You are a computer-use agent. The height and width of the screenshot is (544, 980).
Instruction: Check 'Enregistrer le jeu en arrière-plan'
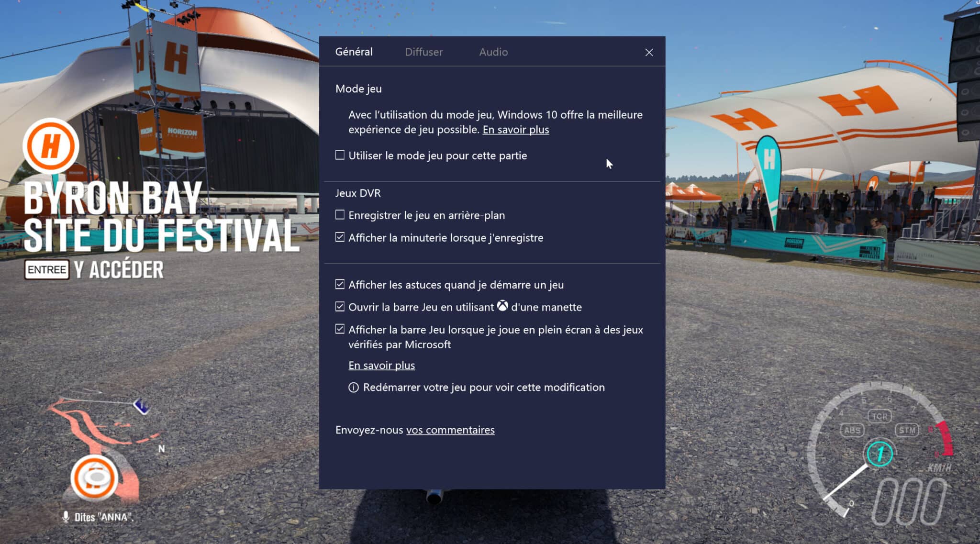[x=340, y=214]
